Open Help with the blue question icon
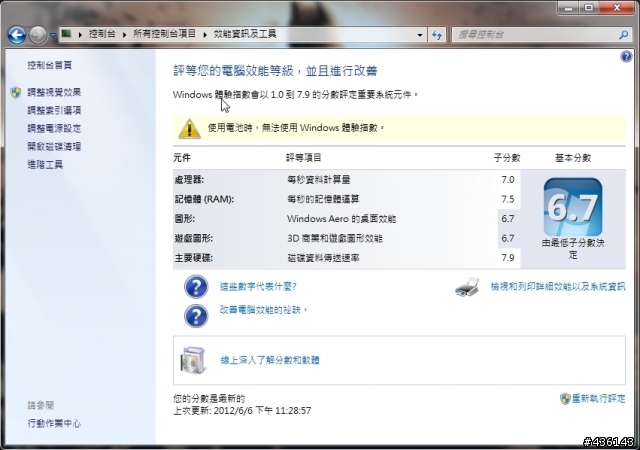Viewport: 640px width, 450px height. pyautogui.click(x=626, y=56)
